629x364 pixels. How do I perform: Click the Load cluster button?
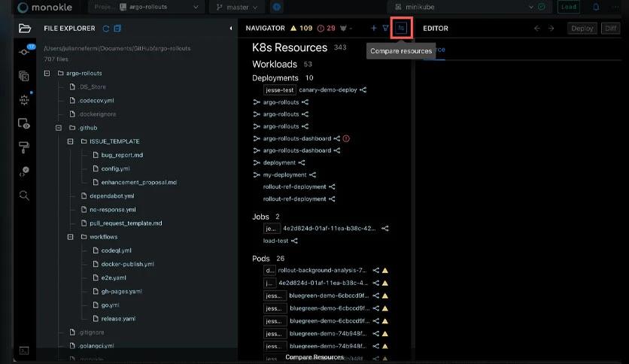point(568,7)
